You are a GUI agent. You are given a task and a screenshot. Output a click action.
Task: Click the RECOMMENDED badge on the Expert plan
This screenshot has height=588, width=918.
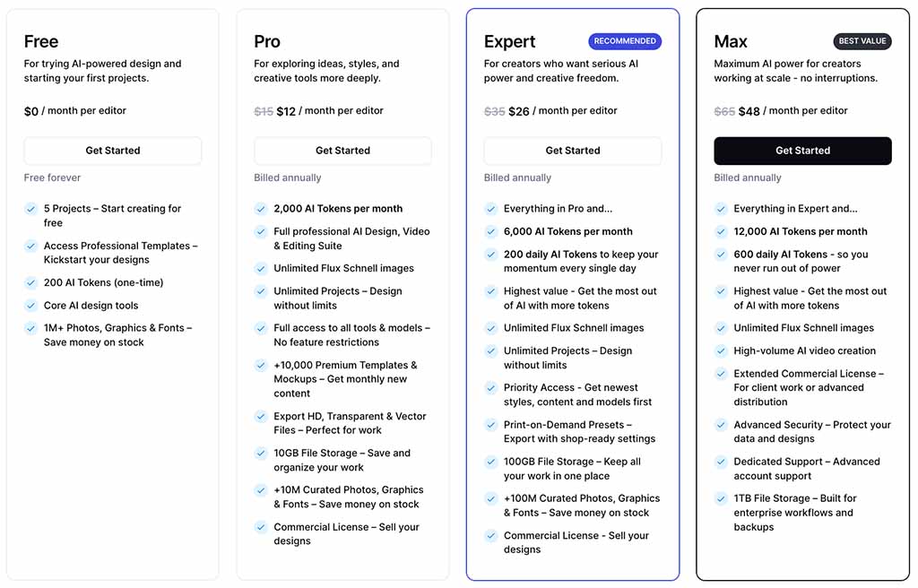[625, 40]
